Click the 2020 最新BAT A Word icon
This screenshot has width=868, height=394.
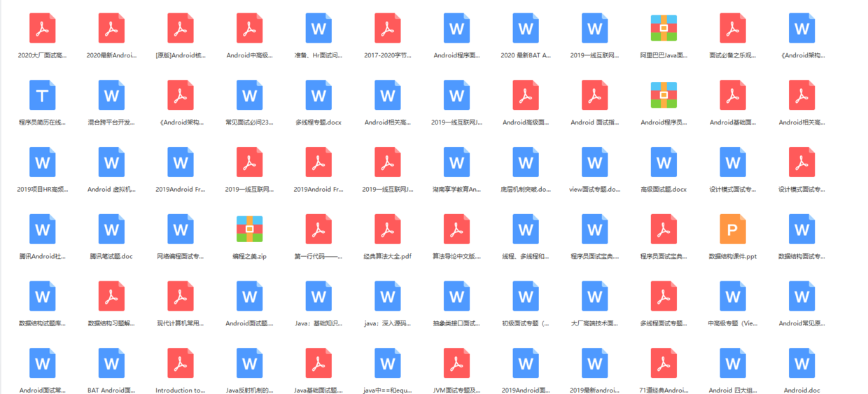click(x=526, y=28)
